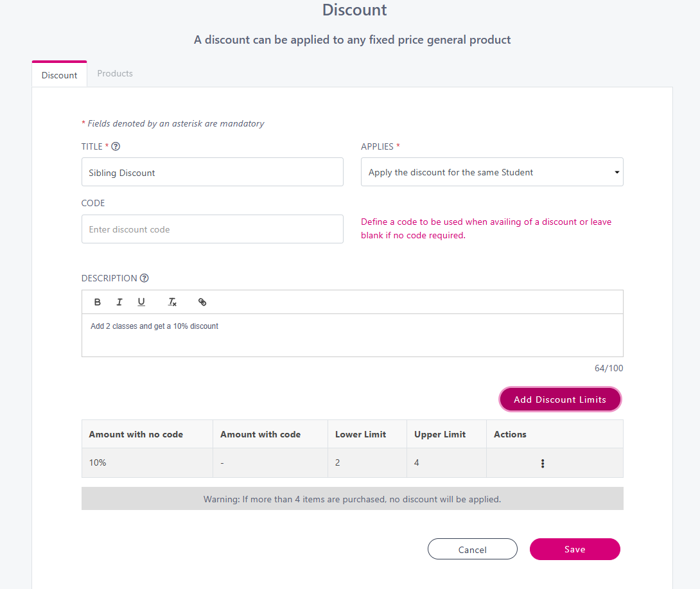This screenshot has width=700, height=589.
Task: Apply Underline formatting in description editor
Action: [141, 302]
